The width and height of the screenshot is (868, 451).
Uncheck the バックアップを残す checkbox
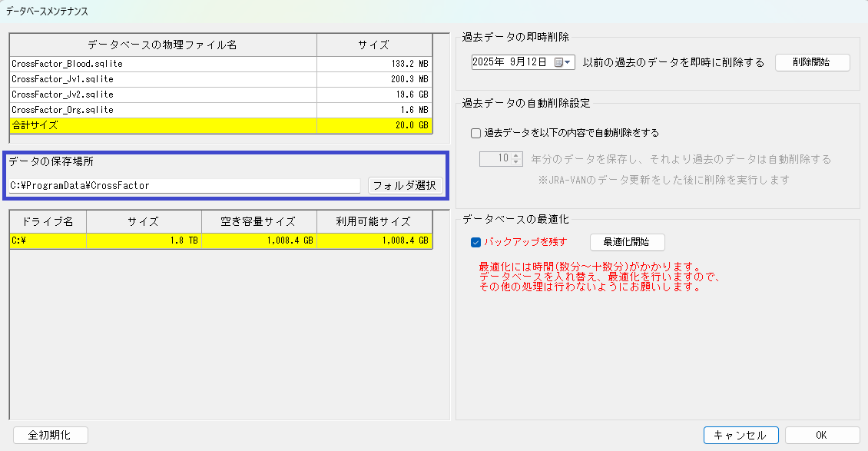476,242
